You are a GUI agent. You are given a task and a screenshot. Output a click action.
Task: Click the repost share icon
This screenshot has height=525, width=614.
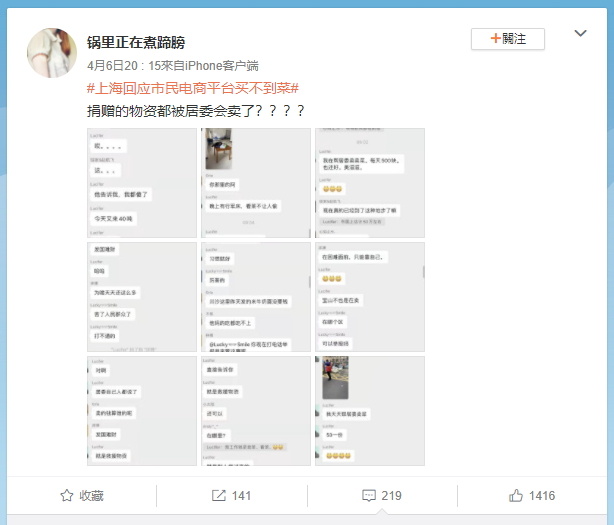[219, 495]
